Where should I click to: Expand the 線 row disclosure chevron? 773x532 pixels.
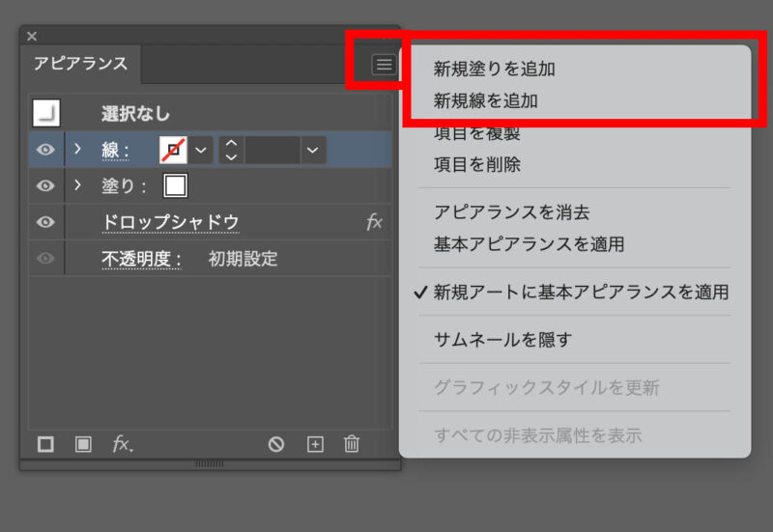(x=77, y=150)
